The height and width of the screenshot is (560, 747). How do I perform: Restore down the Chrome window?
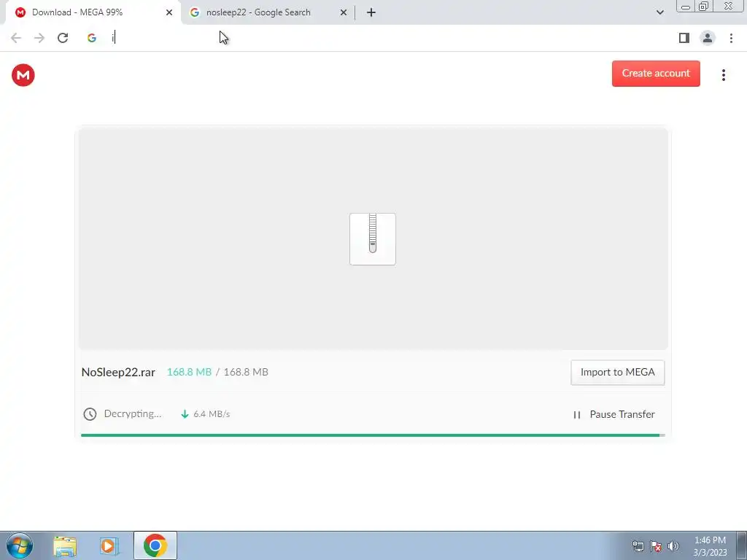703,6
